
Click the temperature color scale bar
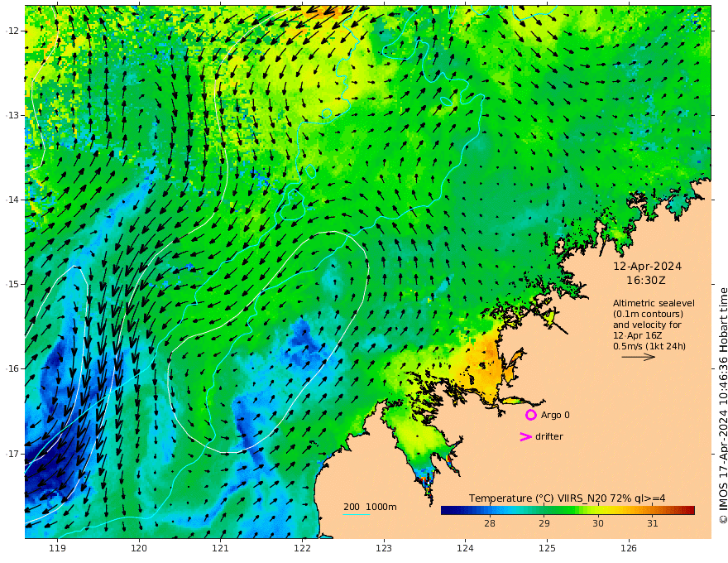tap(568, 510)
